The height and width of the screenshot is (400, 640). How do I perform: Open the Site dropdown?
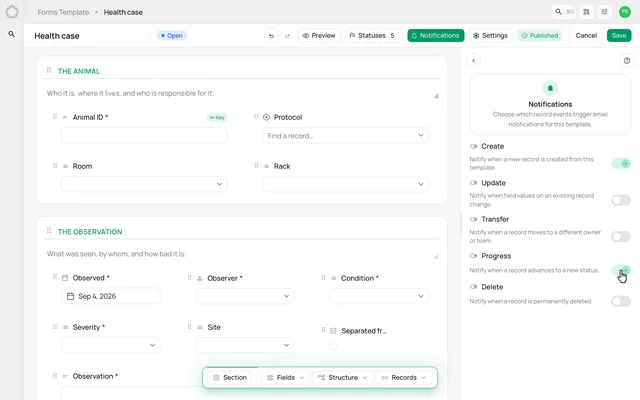coord(245,345)
